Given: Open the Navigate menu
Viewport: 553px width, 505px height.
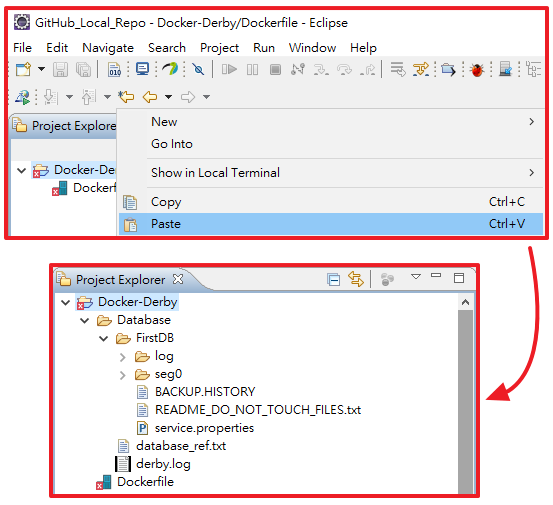Looking at the screenshot, I should 108,48.
